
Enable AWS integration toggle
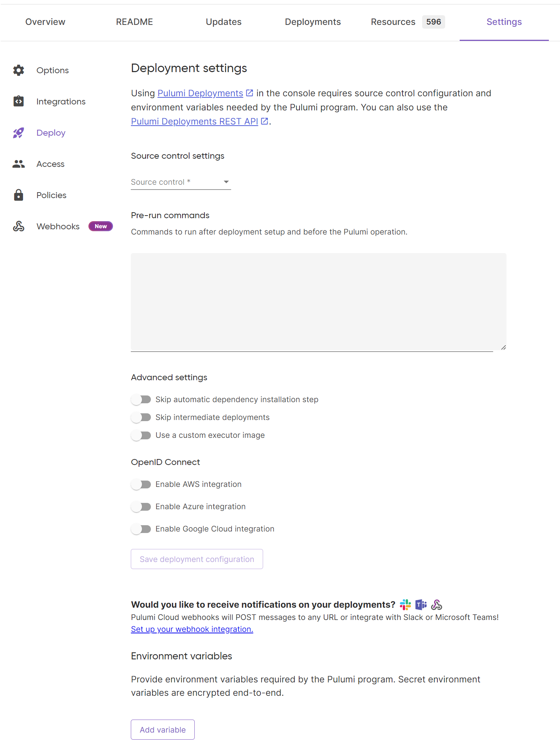[141, 484]
